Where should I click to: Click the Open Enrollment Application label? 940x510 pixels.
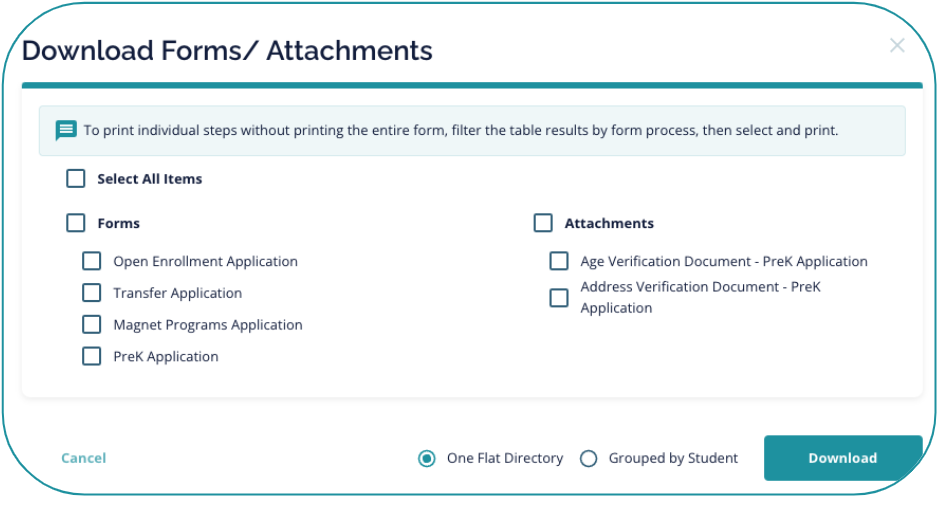205,261
